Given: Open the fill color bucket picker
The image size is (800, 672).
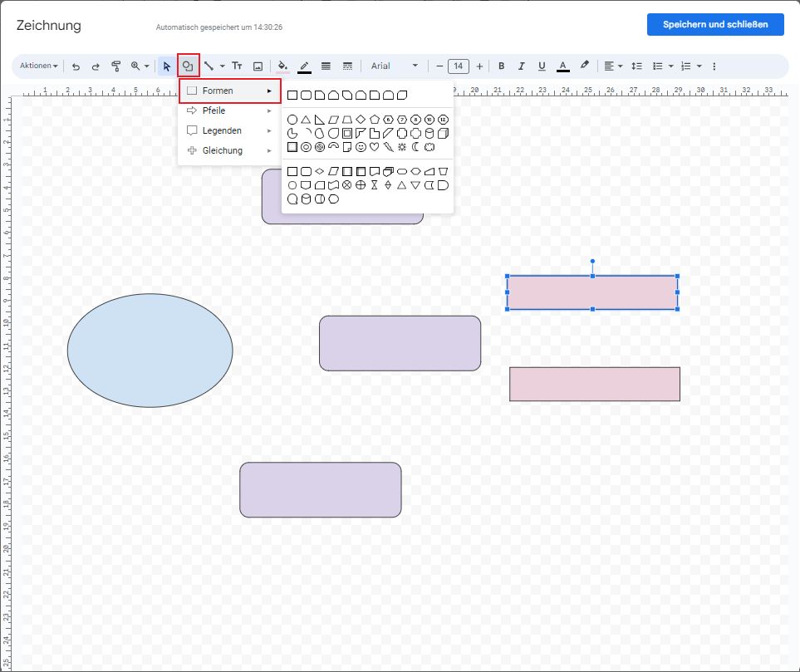Looking at the screenshot, I should [282, 66].
